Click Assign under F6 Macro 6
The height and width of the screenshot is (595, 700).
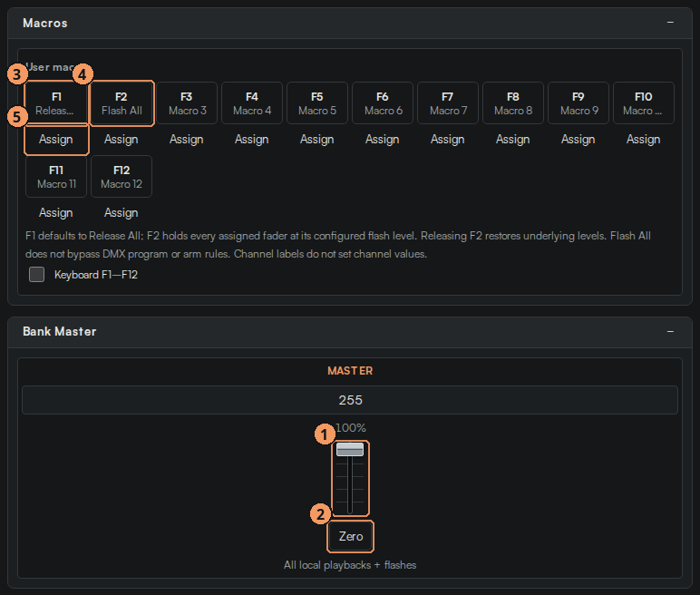coord(382,140)
